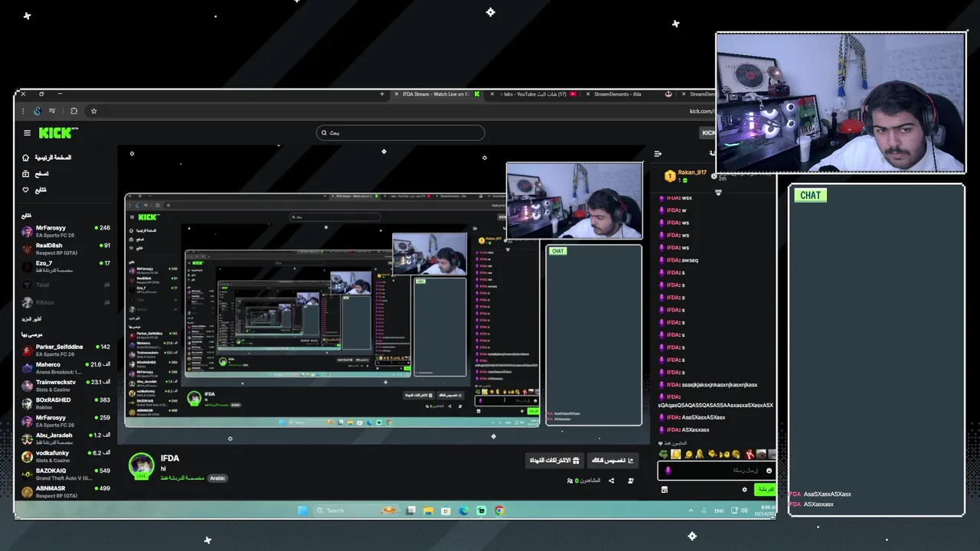The height and width of the screenshot is (551, 980).
Task: Expand the pinned message chevron
Action: (718, 193)
